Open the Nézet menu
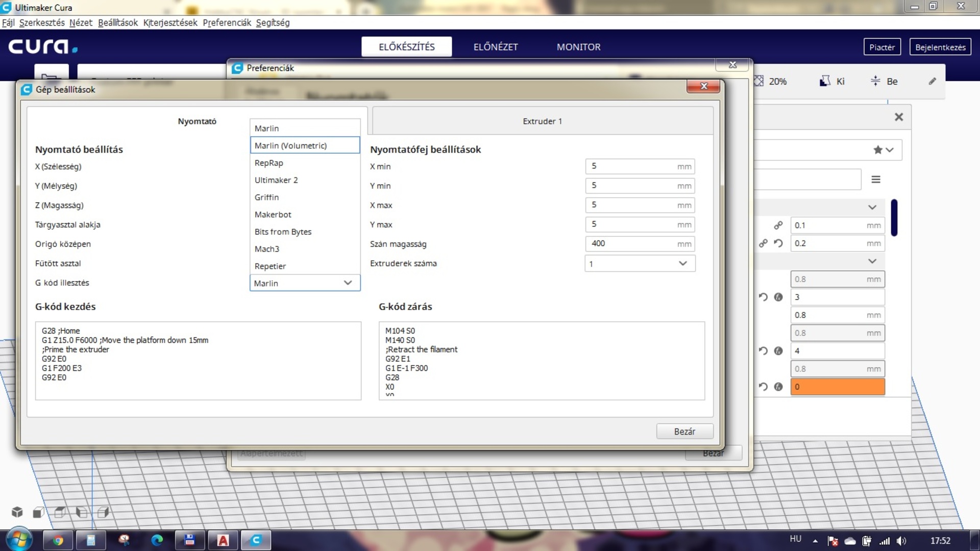This screenshot has height=551, width=980. click(x=81, y=22)
